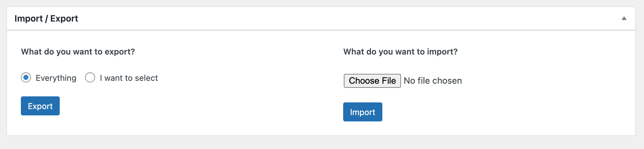
Task: Choose the 'I want to select' radio option
Action: coord(90,77)
